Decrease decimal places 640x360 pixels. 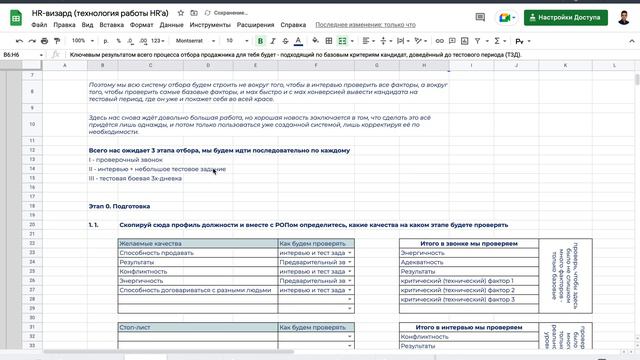click(x=130, y=41)
